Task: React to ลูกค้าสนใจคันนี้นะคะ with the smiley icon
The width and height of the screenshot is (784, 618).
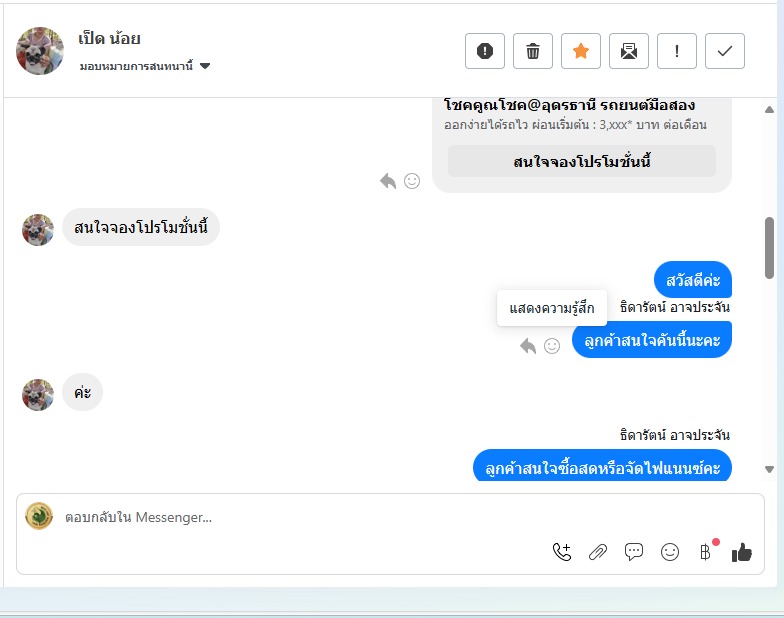Action: point(552,346)
